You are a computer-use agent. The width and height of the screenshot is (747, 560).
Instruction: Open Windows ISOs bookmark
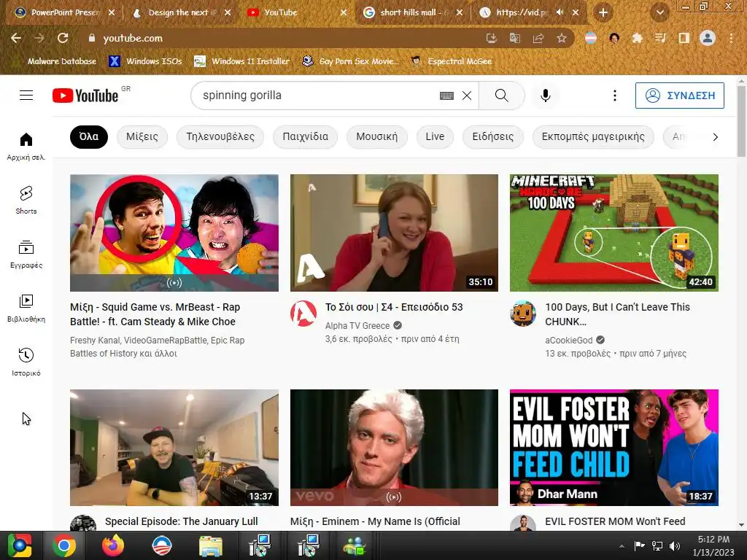[x=146, y=61]
